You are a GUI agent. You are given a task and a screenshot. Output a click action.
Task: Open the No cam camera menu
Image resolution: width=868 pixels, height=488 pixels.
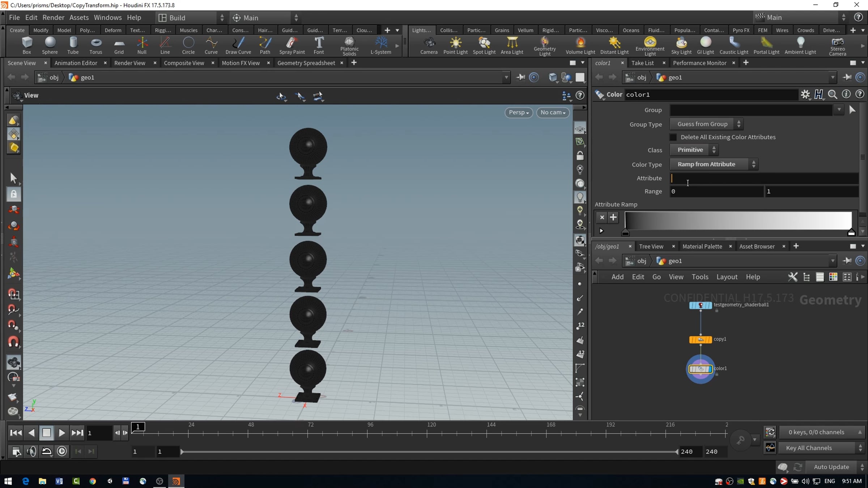(x=553, y=112)
